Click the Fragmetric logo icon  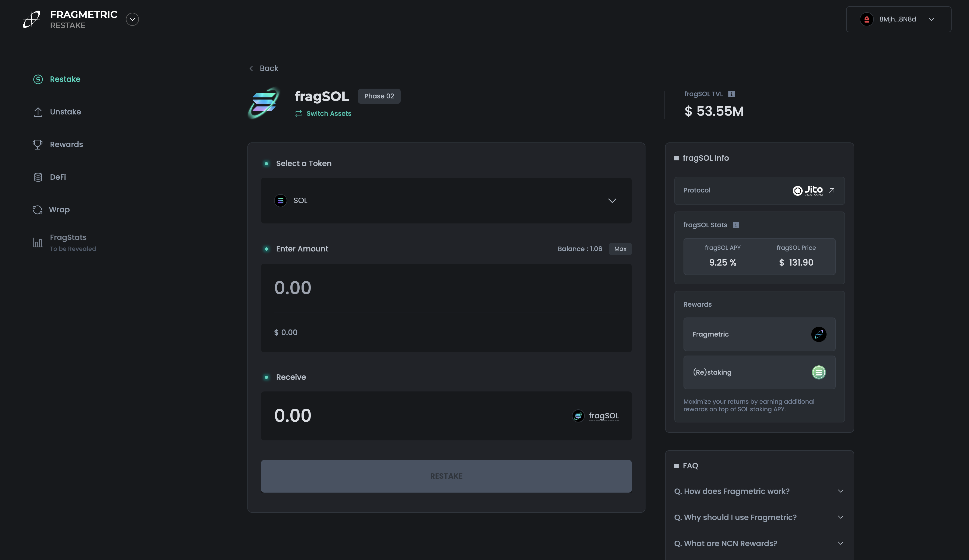pyautogui.click(x=32, y=19)
